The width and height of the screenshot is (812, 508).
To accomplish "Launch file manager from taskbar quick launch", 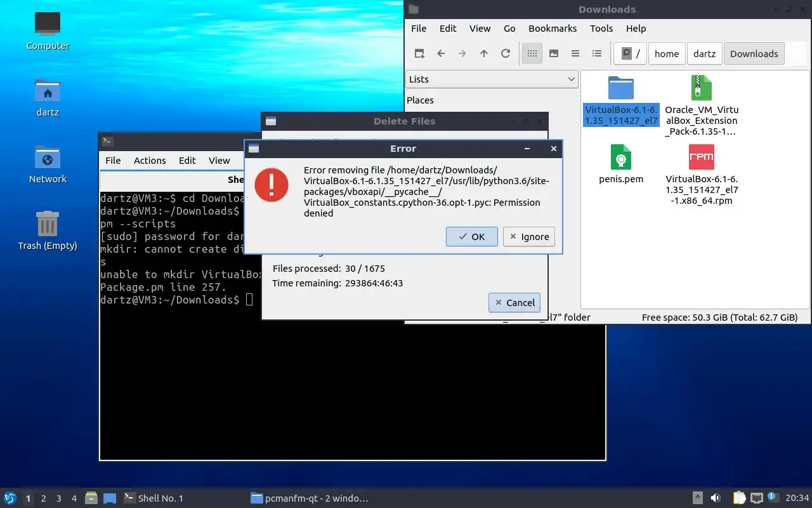I will (x=91, y=498).
